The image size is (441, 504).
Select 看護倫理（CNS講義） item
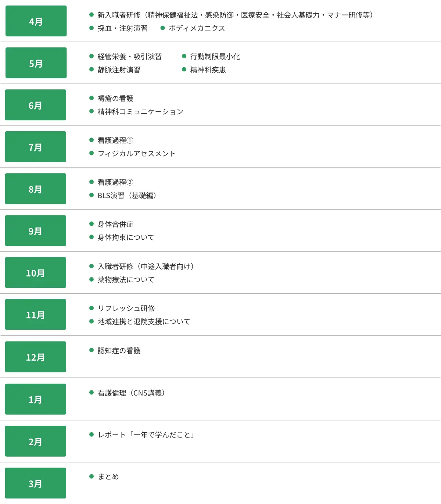click(131, 393)
